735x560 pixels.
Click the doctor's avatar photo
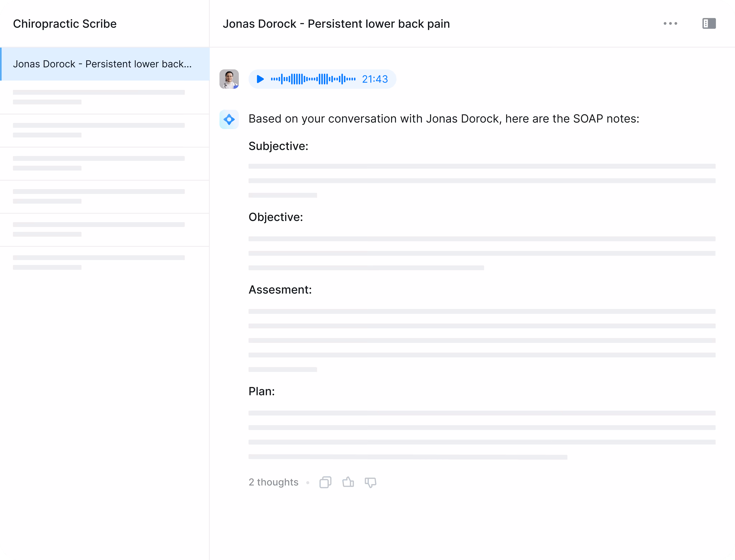229,79
